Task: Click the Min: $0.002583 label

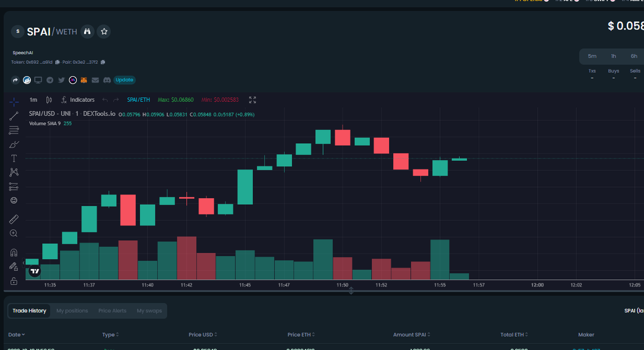Action: tap(221, 100)
